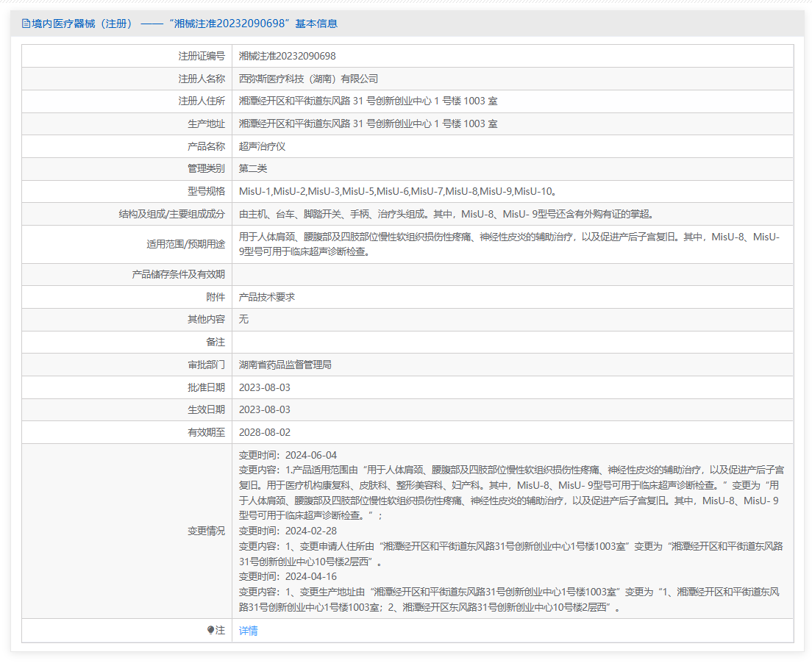Click the 适用范围/预期用途 description text

[x=509, y=244]
